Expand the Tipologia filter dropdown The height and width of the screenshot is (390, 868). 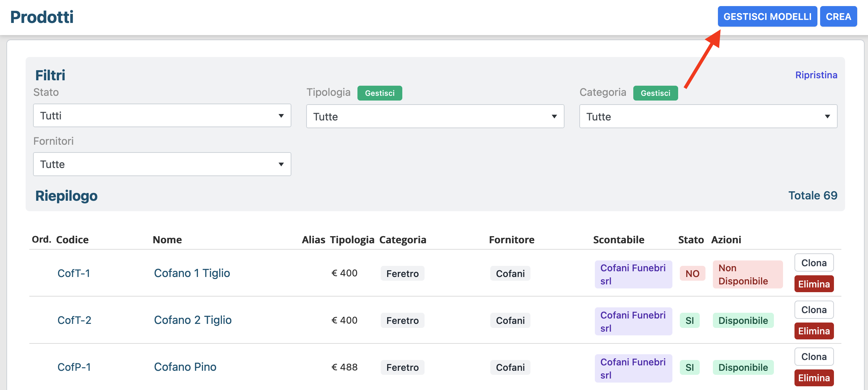pyautogui.click(x=435, y=116)
